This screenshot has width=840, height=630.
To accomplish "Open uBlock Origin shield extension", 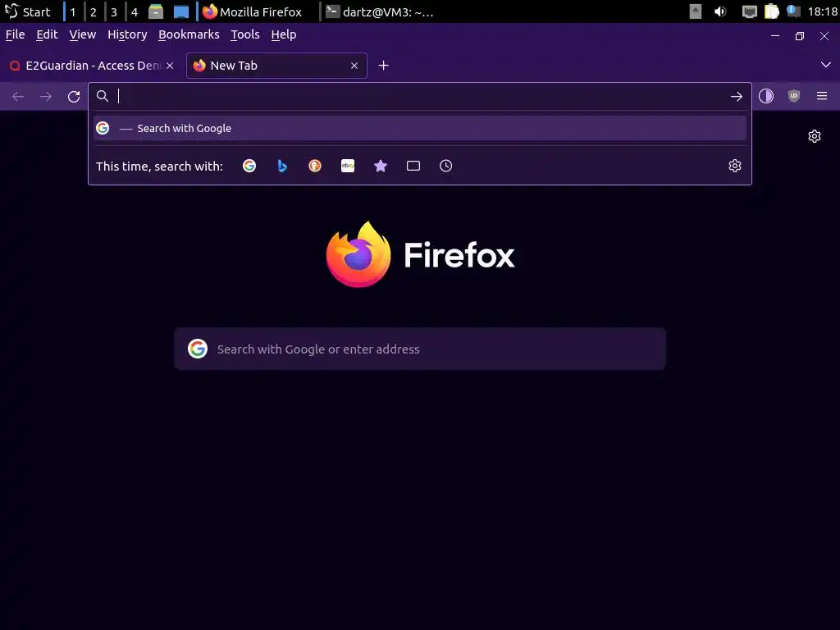I will click(x=794, y=97).
